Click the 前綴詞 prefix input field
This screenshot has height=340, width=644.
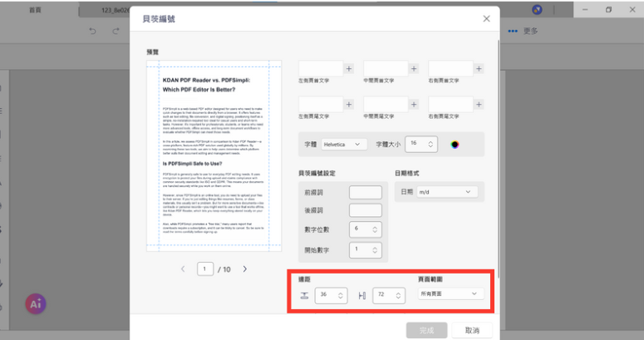point(365,192)
